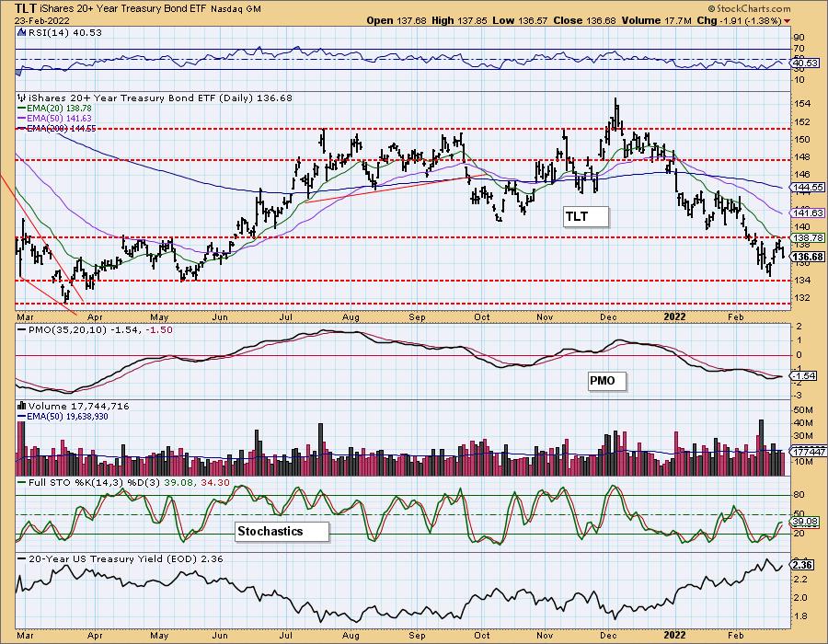Click the Close 136.68 value in header
The image size is (828, 644).
tap(584, 20)
